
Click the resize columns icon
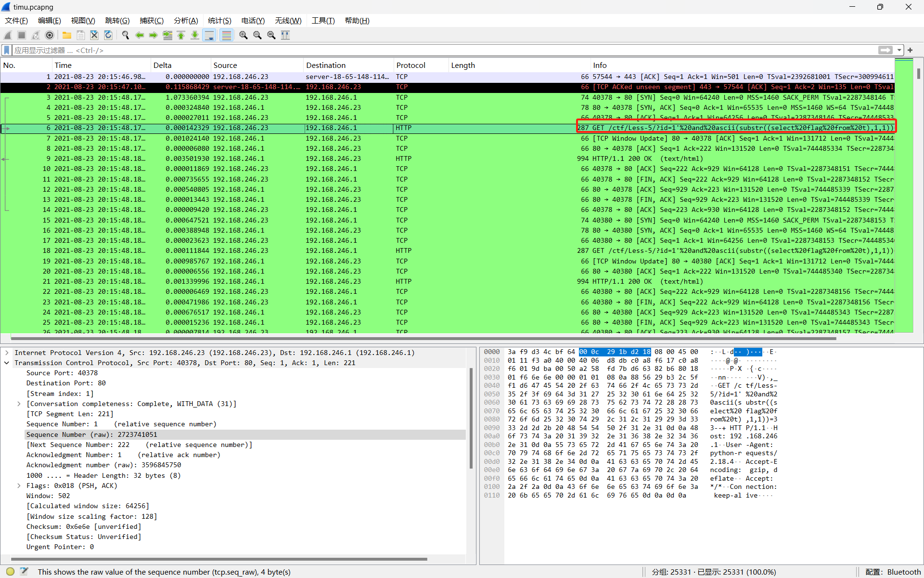[285, 35]
